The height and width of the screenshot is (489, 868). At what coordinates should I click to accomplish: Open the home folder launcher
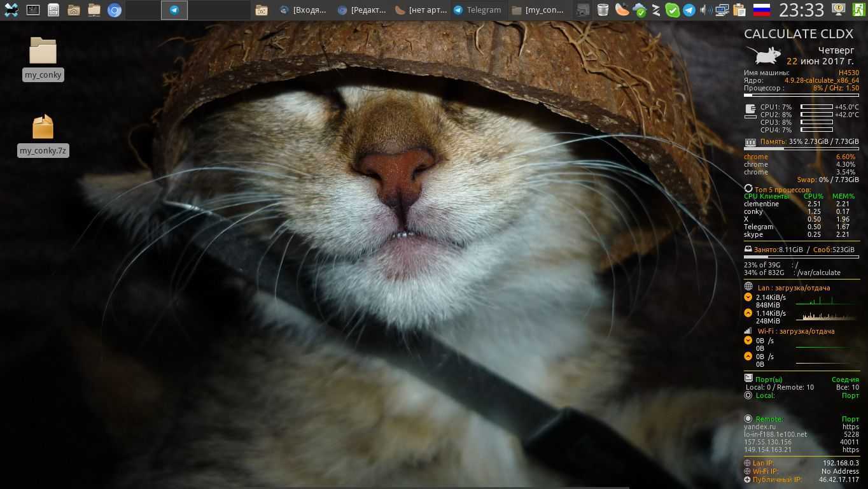[74, 10]
